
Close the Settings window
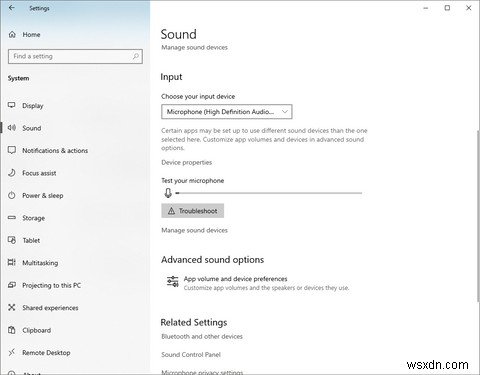point(469,8)
